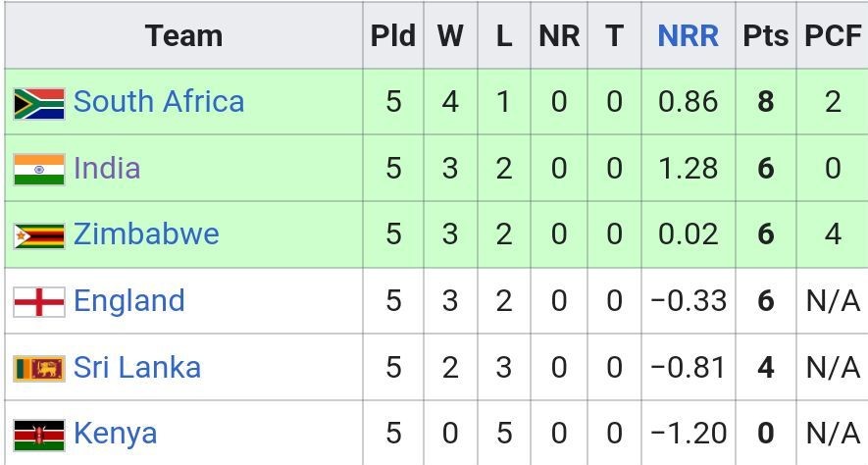Screen dimensions: 868x465
Task: Select the PCF column header
Action: coord(832,35)
